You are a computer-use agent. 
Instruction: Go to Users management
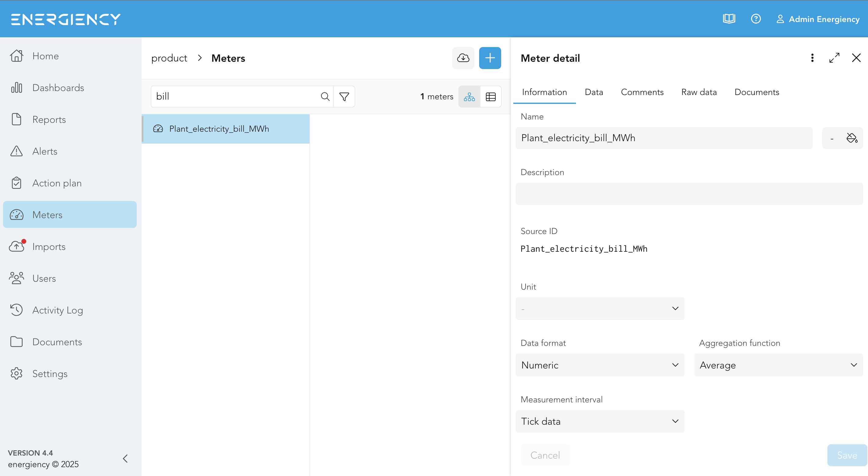tap(70, 278)
